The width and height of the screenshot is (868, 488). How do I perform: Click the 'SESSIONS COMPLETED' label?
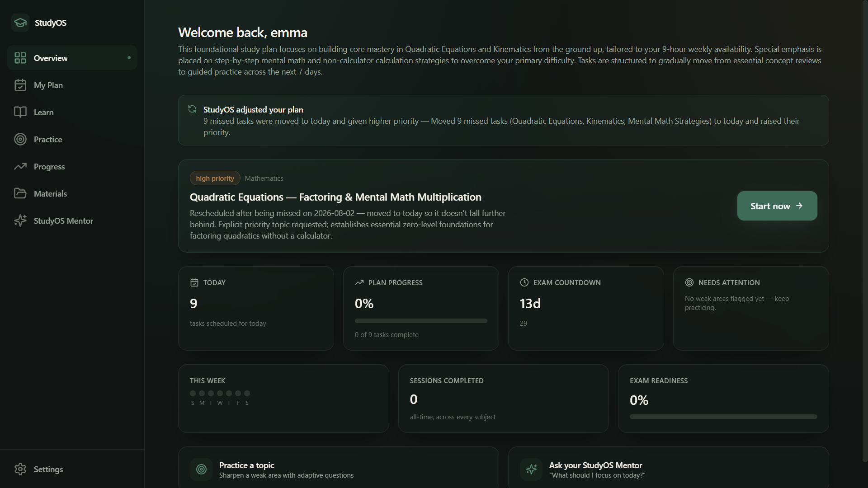click(447, 380)
